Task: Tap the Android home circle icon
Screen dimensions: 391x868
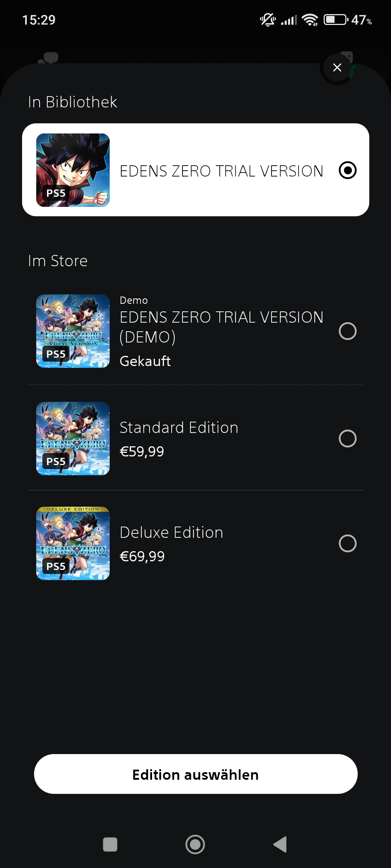Action: click(x=195, y=844)
